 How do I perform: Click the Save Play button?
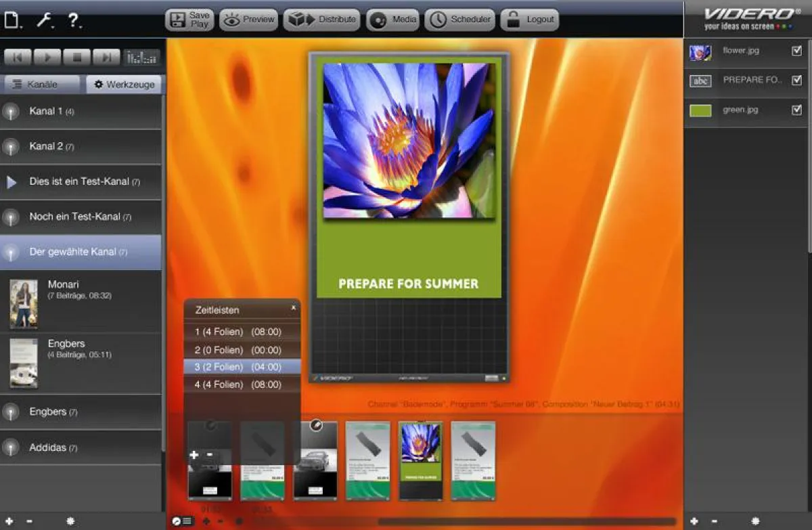(189, 20)
